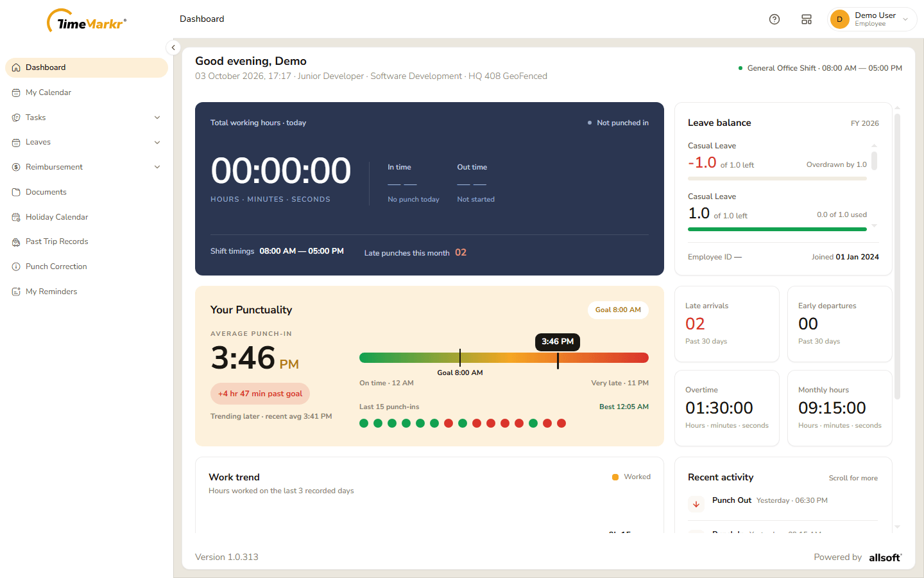Go to Documents in the sidebar

point(87,192)
